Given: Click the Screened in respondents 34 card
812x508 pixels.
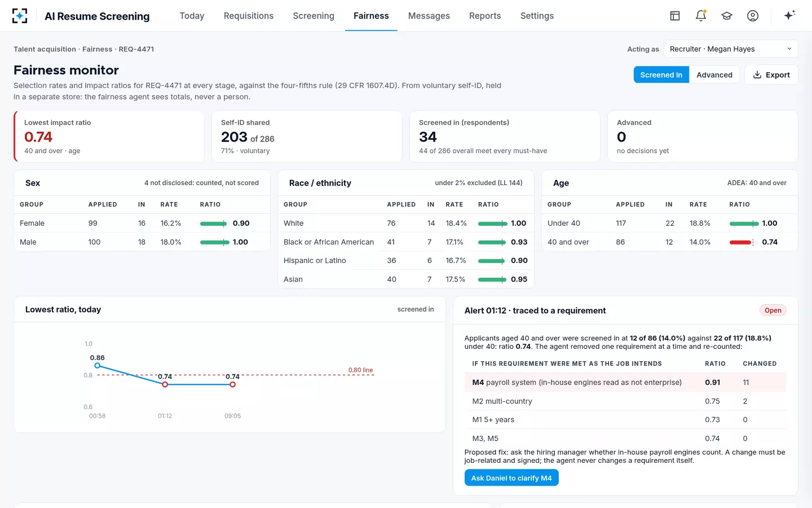Looking at the screenshot, I should (x=505, y=137).
